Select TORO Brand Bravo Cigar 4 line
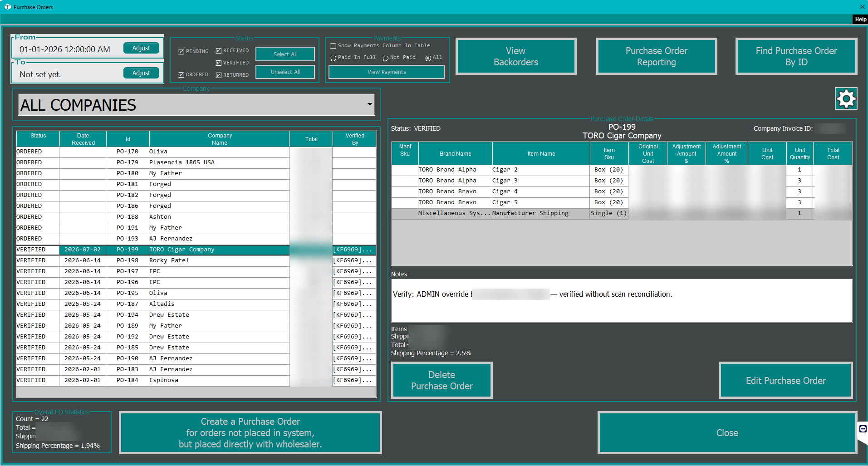Image resolution: width=868 pixels, height=466 pixels. point(622,191)
